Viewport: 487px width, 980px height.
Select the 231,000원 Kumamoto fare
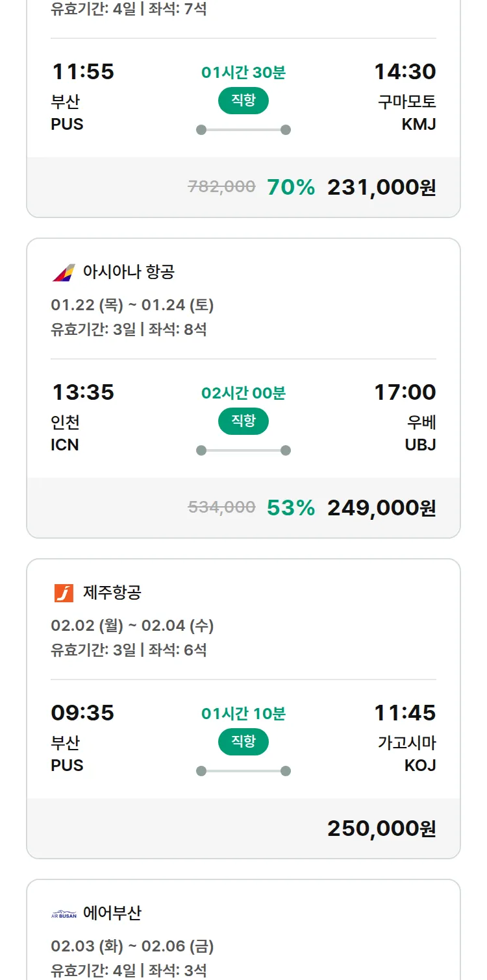[x=381, y=188]
